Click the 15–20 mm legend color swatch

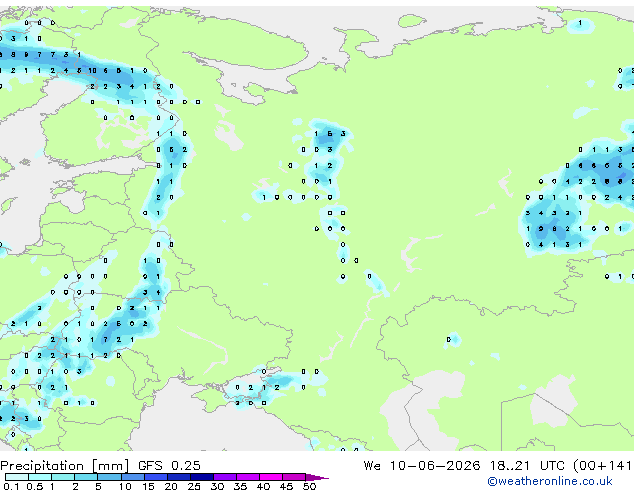(155, 477)
